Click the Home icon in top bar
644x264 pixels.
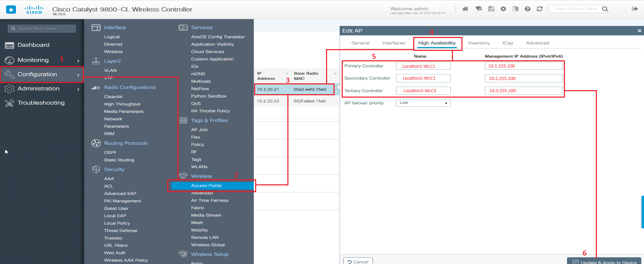[x=465, y=9]
